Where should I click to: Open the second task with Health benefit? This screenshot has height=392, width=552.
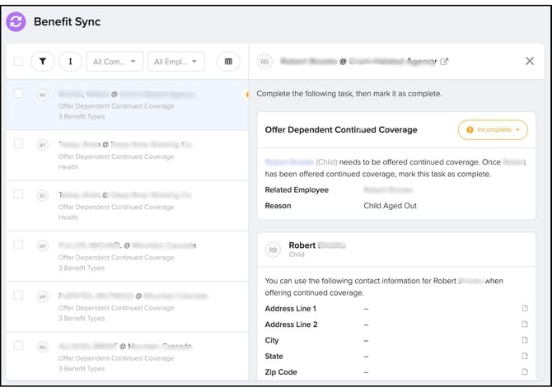tap(124, 206)
